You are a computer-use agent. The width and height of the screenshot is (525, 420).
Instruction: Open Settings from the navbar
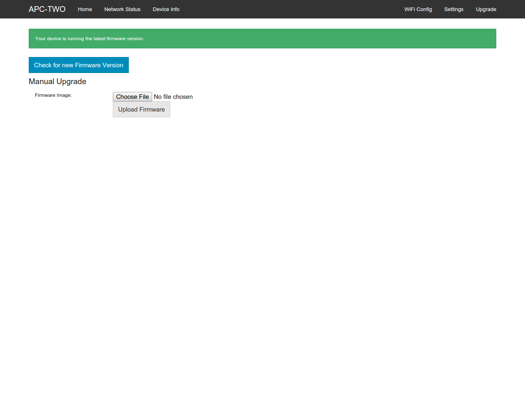[454, 9]
